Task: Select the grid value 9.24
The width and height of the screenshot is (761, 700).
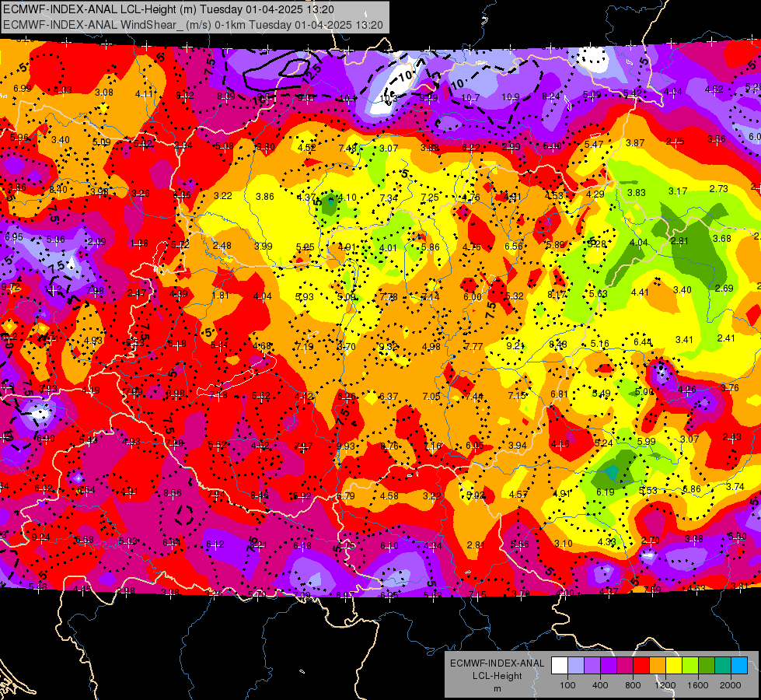Action: coord(40,537)
